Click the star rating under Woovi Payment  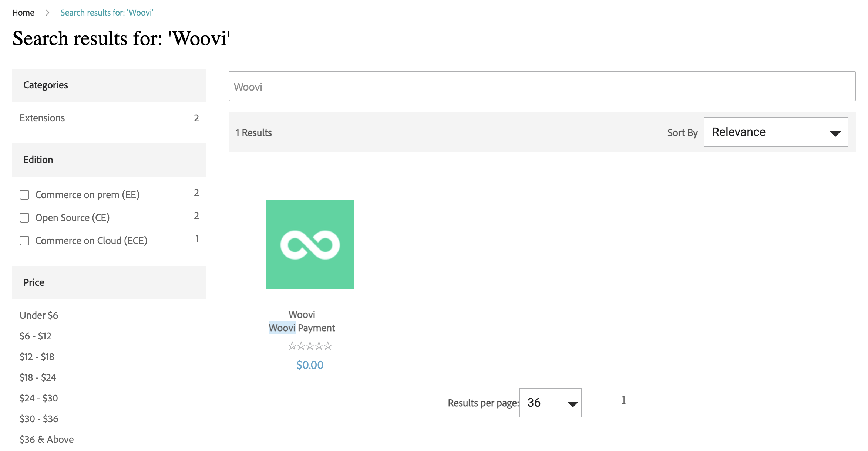pyautogui.click(x=310, y=346)
